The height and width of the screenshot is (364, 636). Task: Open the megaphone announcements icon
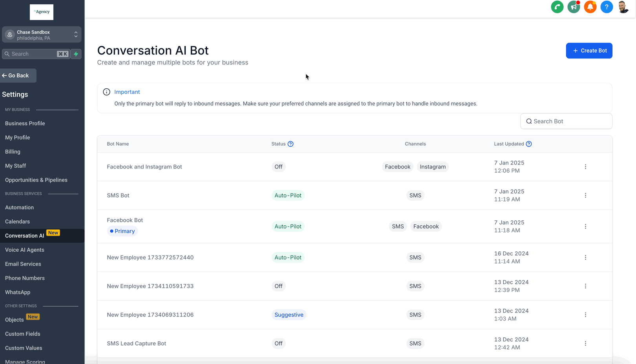point(574,7)
